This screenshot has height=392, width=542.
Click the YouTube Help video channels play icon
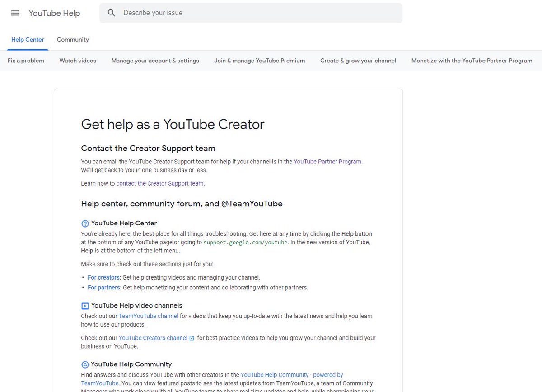point(85,306)
